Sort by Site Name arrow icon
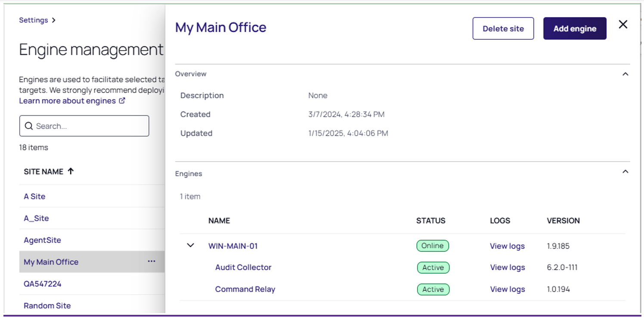Viewport: 644px width, 320px height. [x=71, y=171]
